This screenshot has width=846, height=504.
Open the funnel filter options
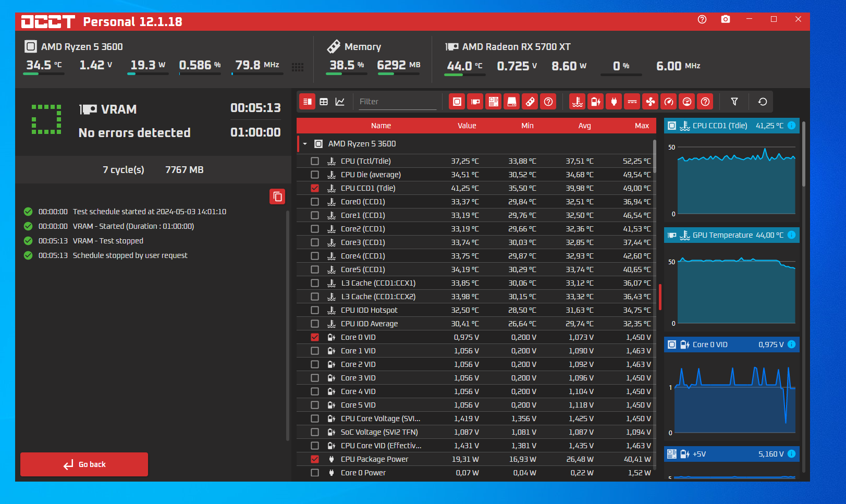pos(734,102)
